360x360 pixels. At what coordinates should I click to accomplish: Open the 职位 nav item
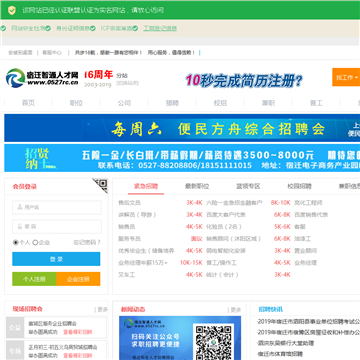(76, 103)
